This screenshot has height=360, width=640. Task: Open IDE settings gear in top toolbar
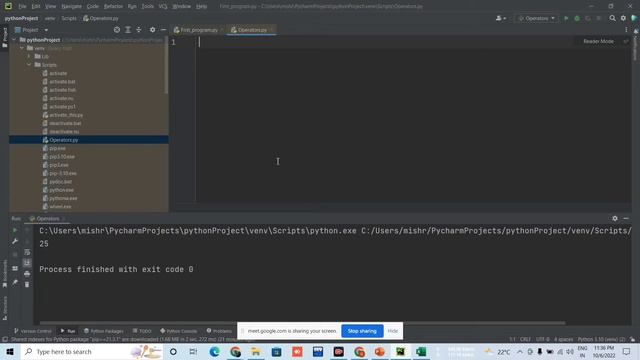tap(623, 18)
